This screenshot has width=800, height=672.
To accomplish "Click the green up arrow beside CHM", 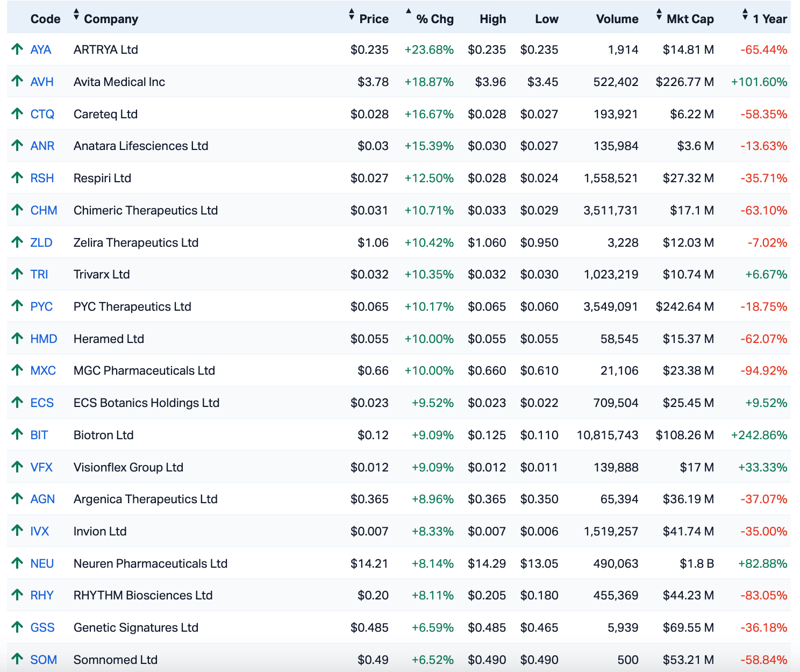I will (17, 210).
